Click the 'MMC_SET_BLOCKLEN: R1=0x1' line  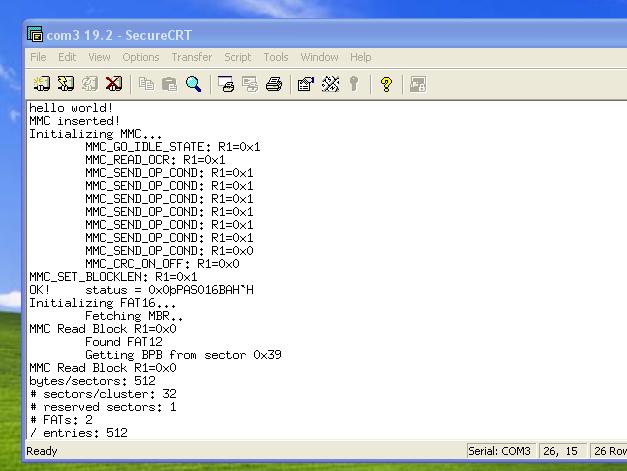click(x=113, y=277)
